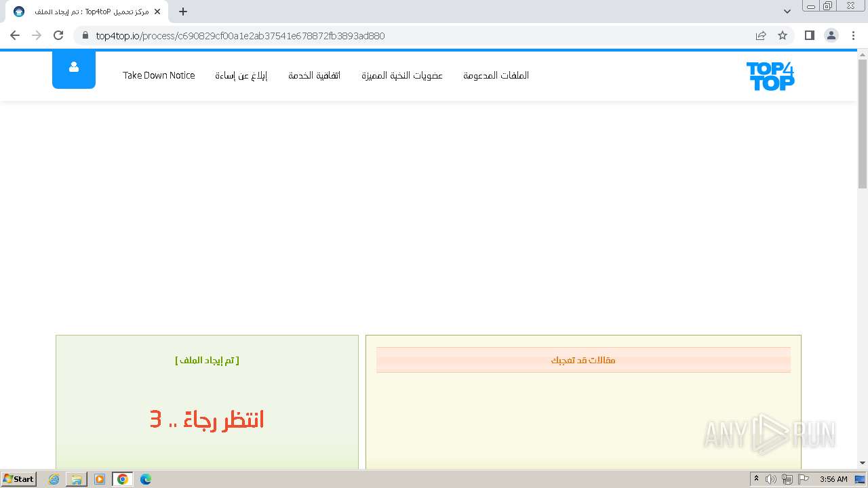This screenshot has height=488, width=868.
Task: Launch Internet Explorer from taskbar
Action: pyautogui.click(x=54, y=479)
